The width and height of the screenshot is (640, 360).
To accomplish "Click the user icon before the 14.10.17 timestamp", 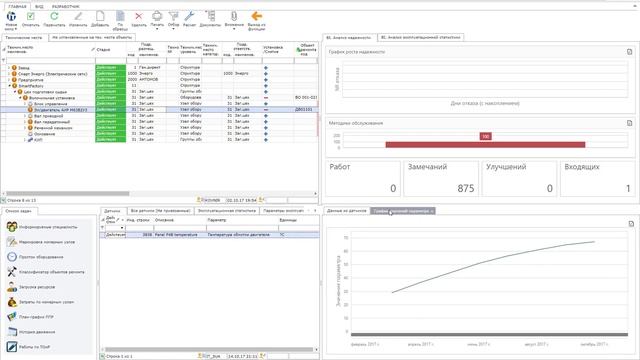I will [x=200, y=356].
